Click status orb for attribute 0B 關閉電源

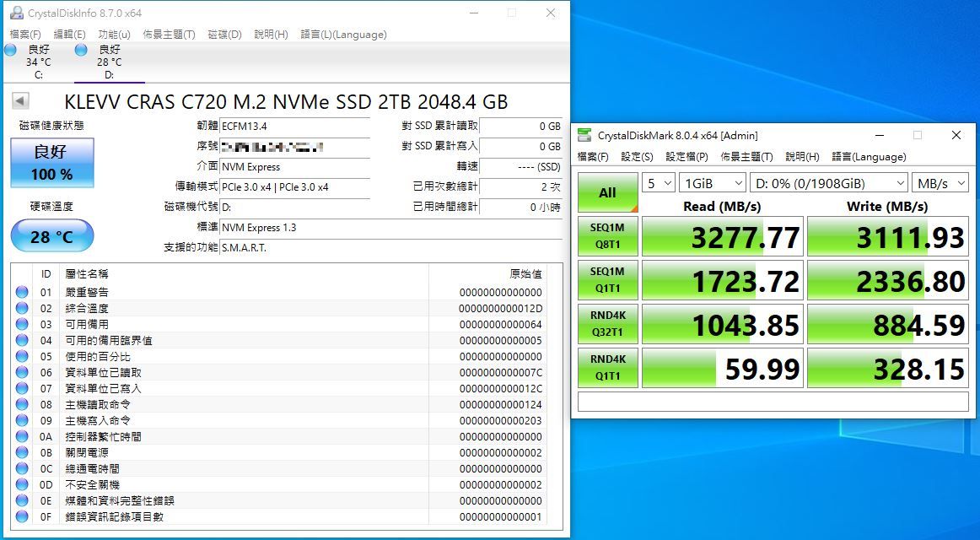click(22, 452)
